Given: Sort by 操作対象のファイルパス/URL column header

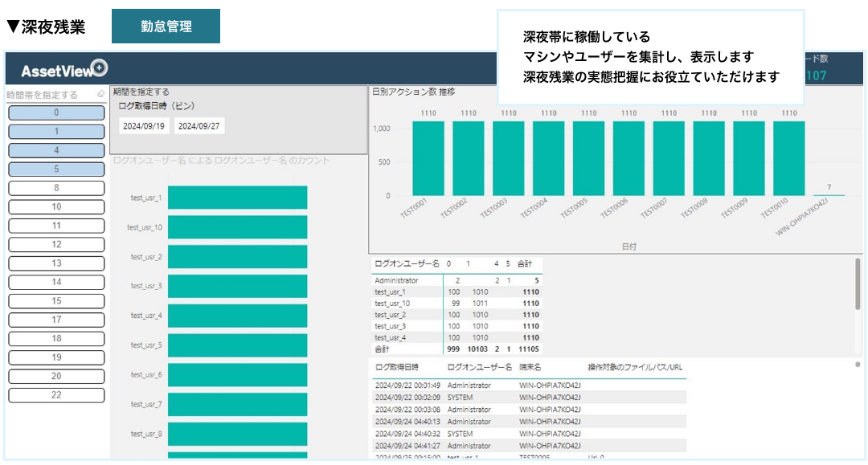Looking at the screenshot, I should [635, 367].
